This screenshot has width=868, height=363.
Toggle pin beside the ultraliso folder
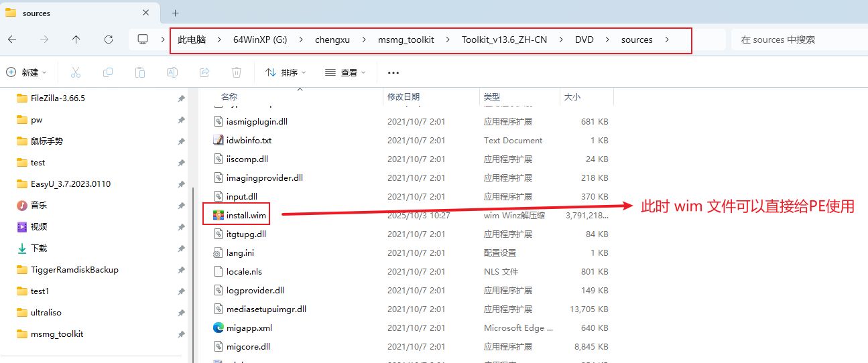click(181, 313)
